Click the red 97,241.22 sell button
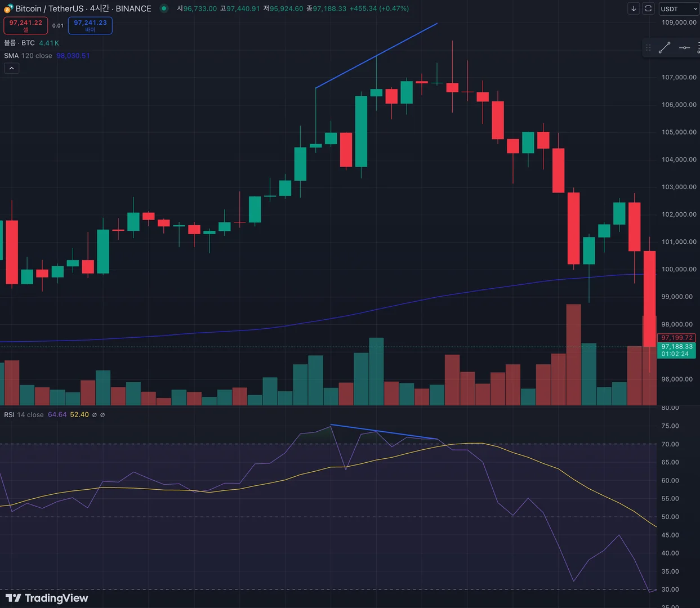This screenshot has height=608, width=700. click(x=25, y=25)
